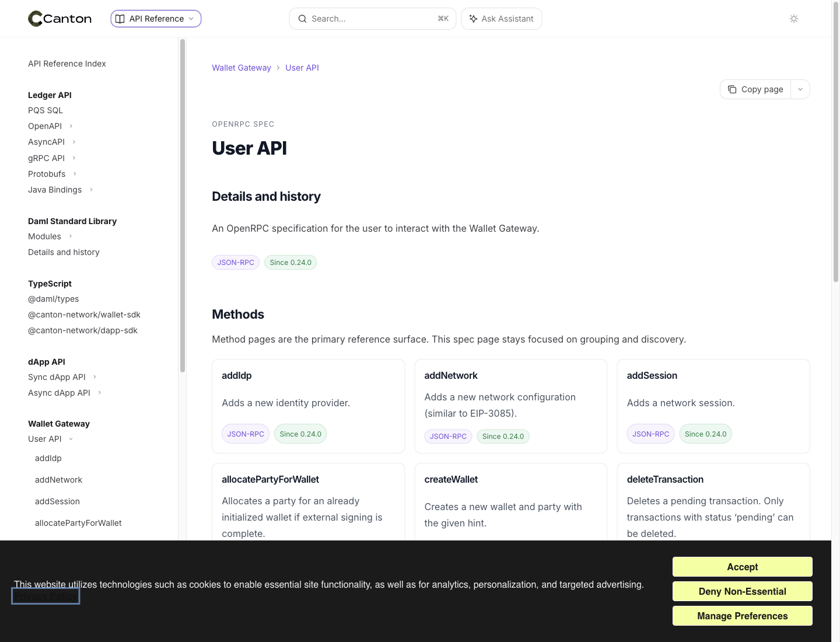Open API Reference Index in sidebar

tap(67, 64)
